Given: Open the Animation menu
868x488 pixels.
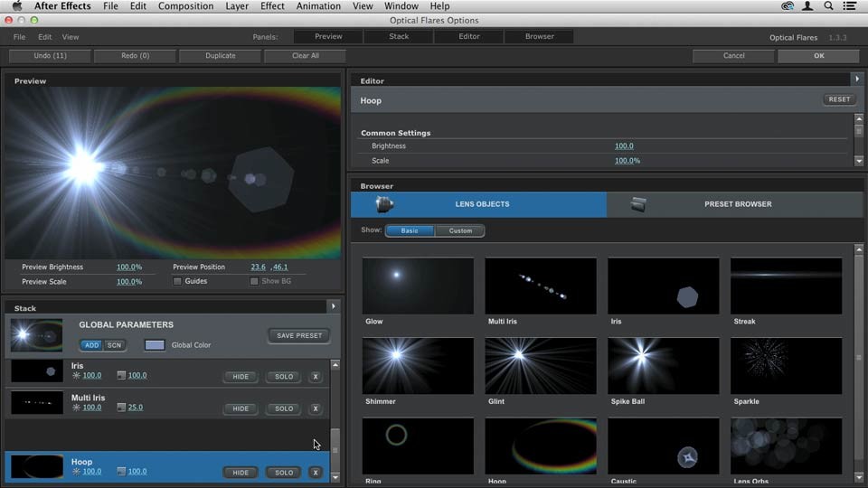Looking at the screenshot, I should pos(318,6).
